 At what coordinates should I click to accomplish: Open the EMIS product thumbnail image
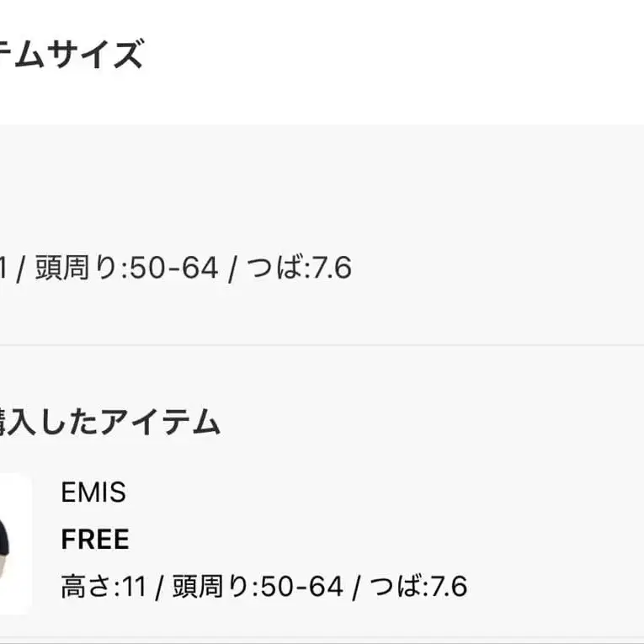(13, 543)
